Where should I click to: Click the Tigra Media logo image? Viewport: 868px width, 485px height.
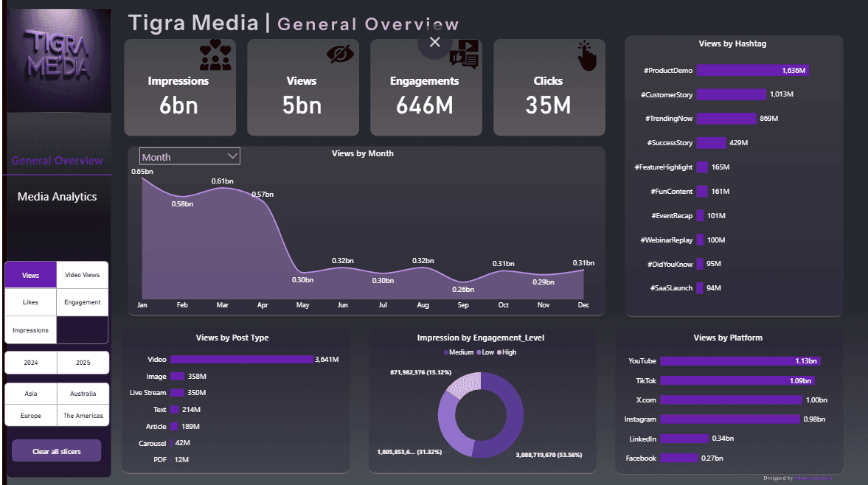[58, 60]
